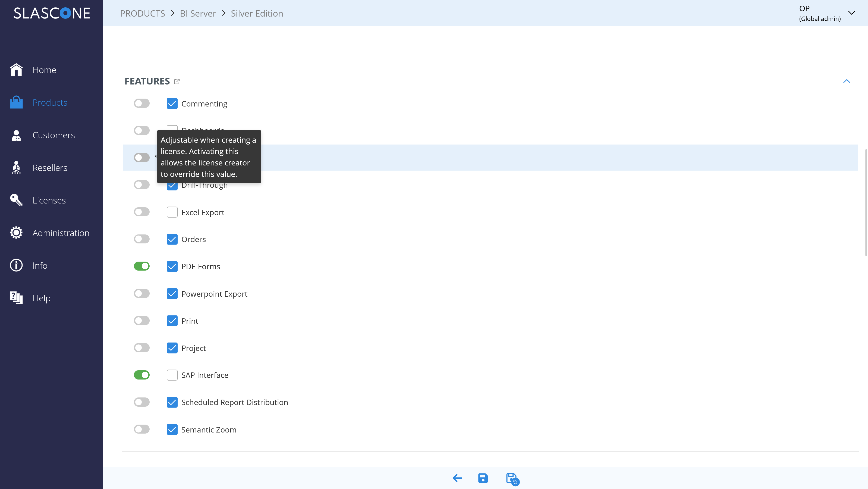Open the Licenses section
The width and height of the screenshot is (868, 489).
click(49, 200)
